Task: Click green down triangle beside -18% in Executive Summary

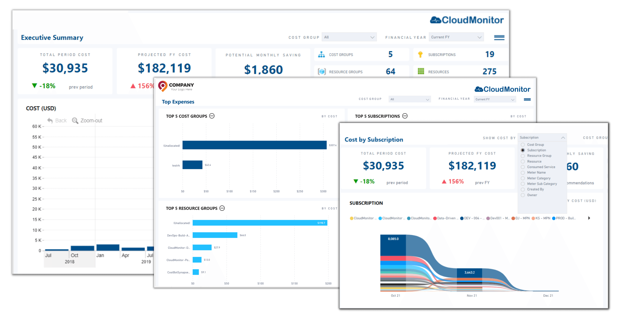Action: coord(34,86)
